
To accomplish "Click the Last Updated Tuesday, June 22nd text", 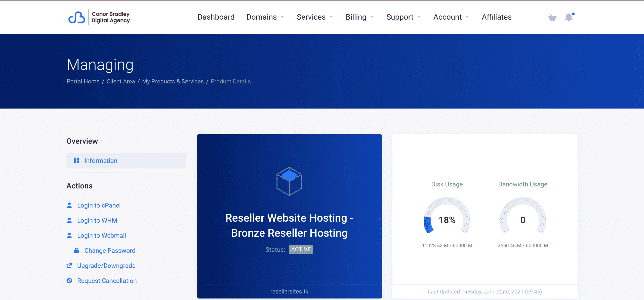I will [485, 291].
